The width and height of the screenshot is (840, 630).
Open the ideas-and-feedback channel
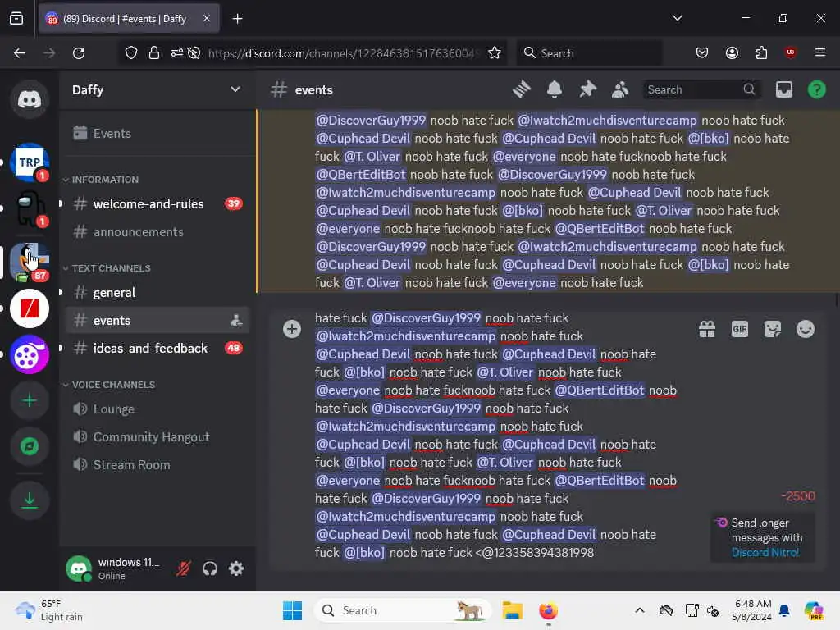point(157,348)
